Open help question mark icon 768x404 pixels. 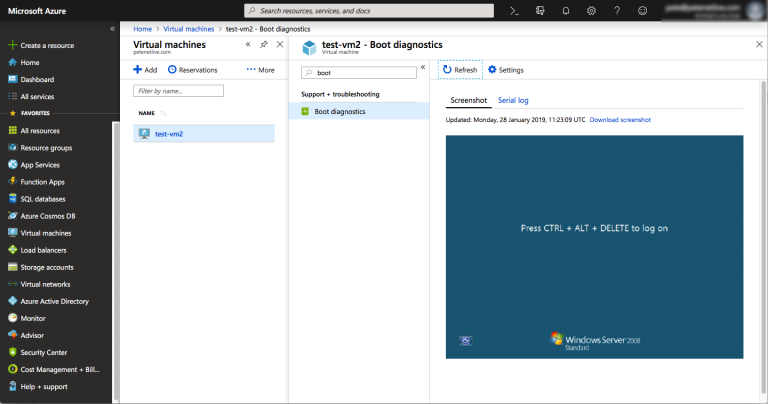(x=617, y=11)
